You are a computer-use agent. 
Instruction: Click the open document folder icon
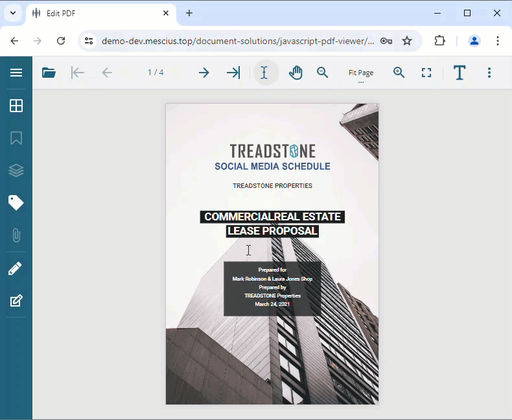coord(49,73)
